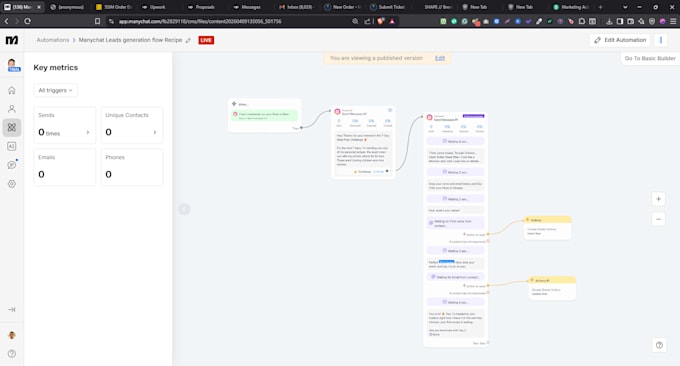Go back in the browser
Image resolution: width=680 pixels, height=366 pixels.
[x=7, y=21]
